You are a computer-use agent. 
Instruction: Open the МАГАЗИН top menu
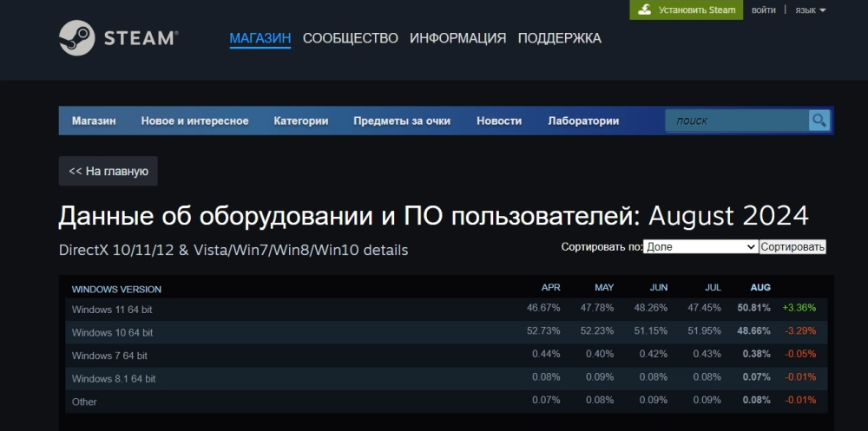tap(260, 38)
